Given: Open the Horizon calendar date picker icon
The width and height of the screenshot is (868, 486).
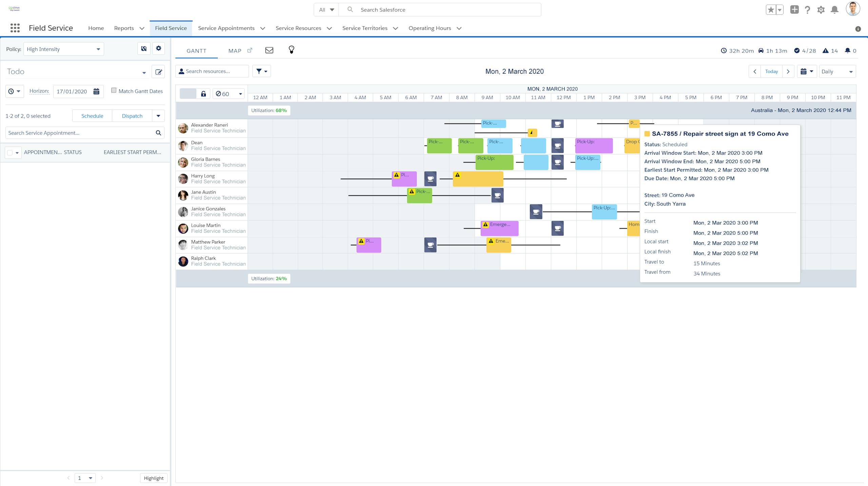Looking at the screenshot, I should [x=96, y=92].
